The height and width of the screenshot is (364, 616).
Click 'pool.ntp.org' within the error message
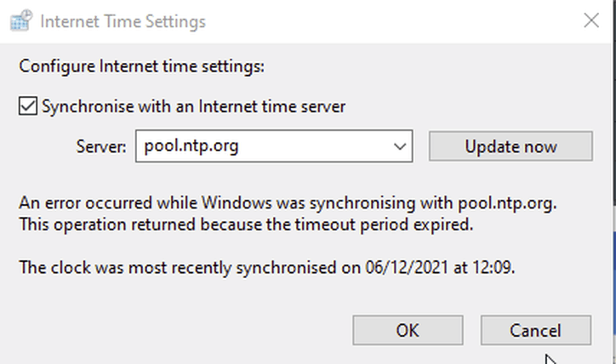[x=506, y=203]
